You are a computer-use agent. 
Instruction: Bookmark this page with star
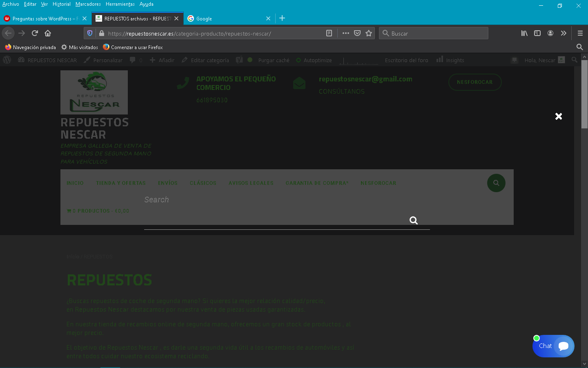point(369,33)
